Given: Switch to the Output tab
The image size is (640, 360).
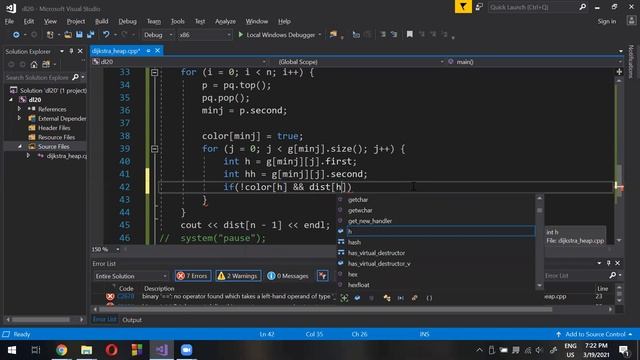Looking at the screenshot, I should click(132, 320).
